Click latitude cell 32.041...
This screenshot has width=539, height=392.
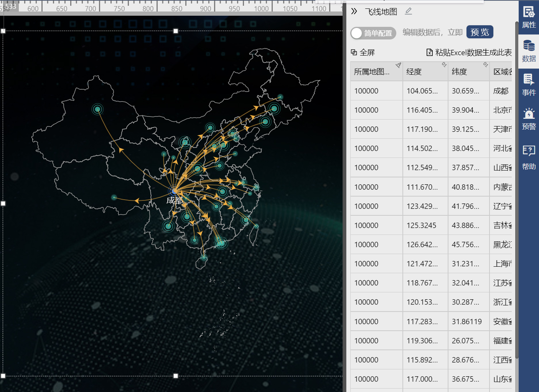[x=469, y=283]
